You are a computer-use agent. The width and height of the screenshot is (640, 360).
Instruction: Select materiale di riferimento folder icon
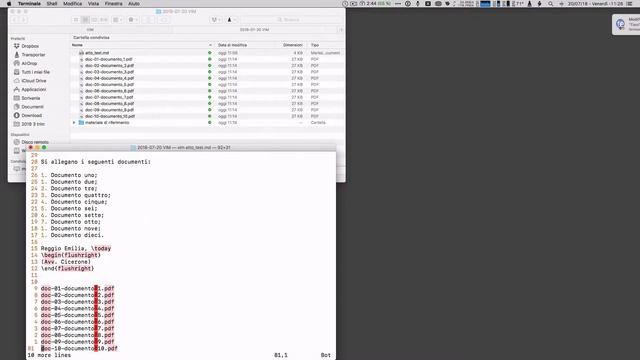pos(81,122)
